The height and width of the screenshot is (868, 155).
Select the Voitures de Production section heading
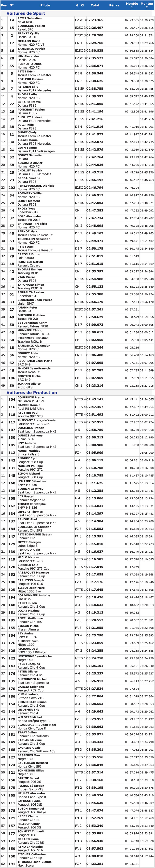[x=32, y=392]
